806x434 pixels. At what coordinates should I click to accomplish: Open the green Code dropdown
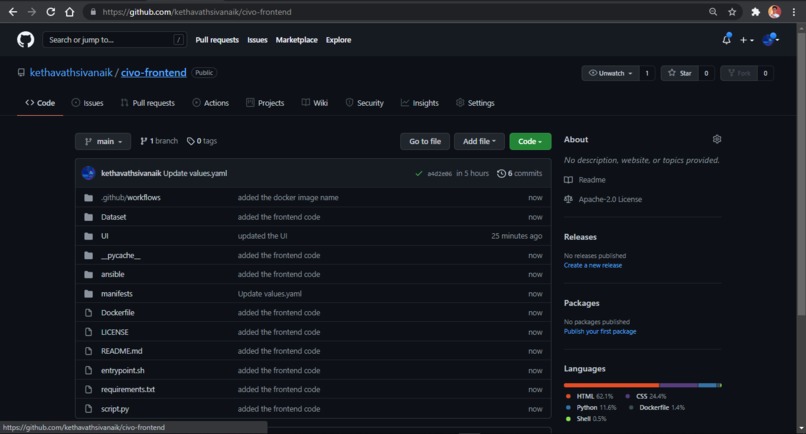point(530,141)
